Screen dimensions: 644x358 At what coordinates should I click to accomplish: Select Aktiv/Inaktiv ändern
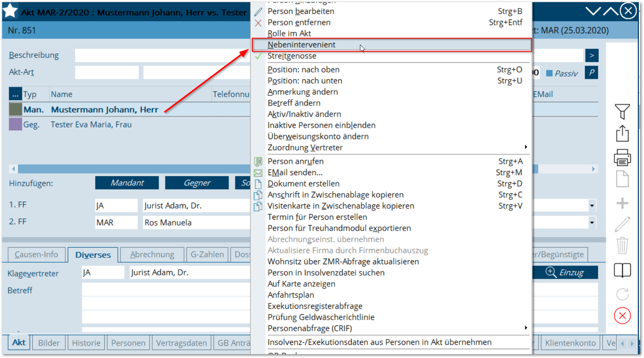click(x=391, y=114)
